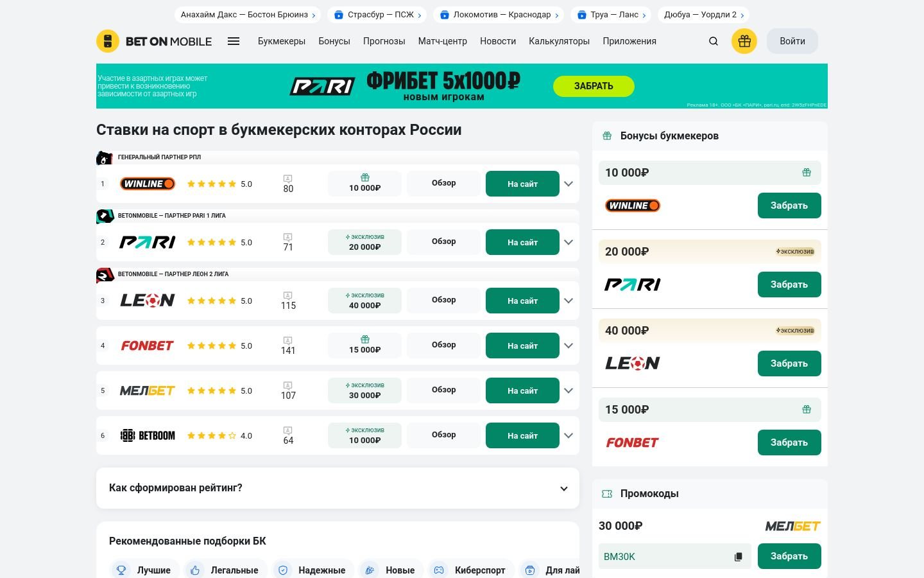The width and height of the screenshot is (924, 578).
Task: Click the Winline 10 000₽ bonus chip
Action: (364, 184)
